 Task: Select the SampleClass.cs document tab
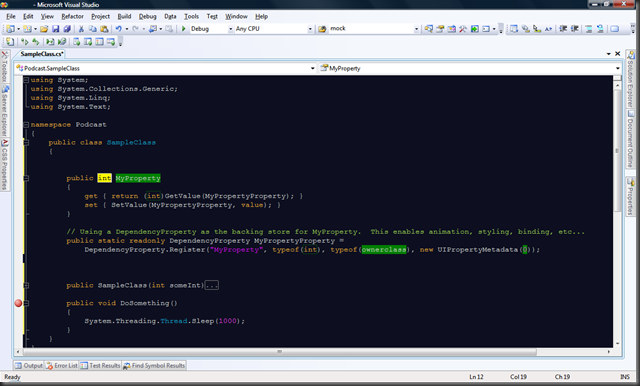42,54
